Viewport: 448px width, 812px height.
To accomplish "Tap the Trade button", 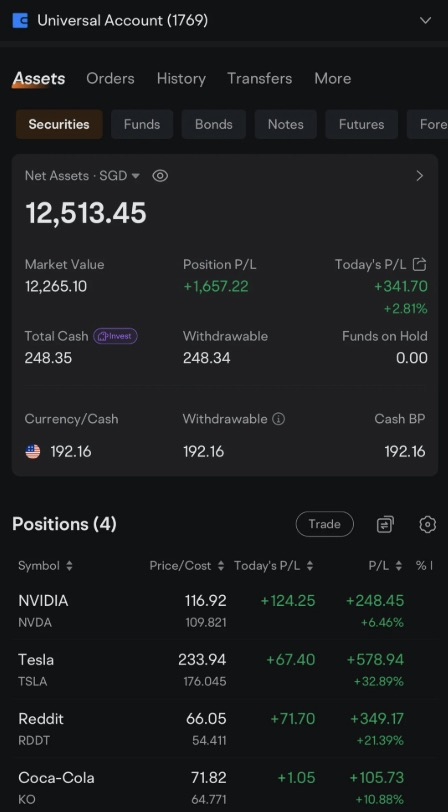I will [325, 524].
